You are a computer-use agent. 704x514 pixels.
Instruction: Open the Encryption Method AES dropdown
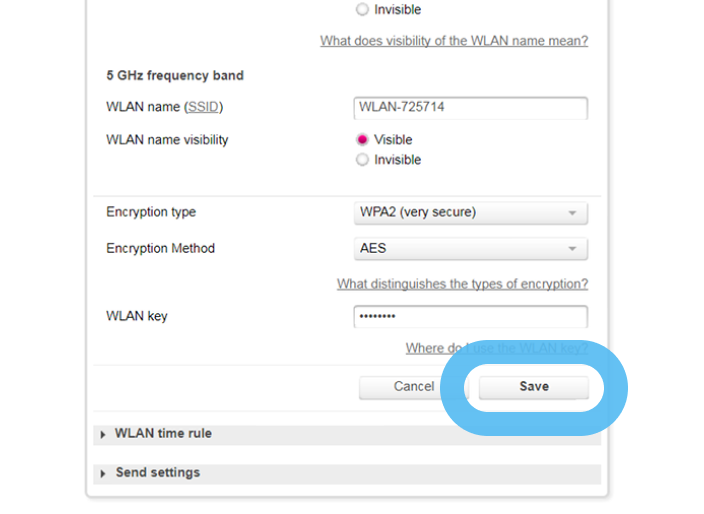[x=470, y=249]
